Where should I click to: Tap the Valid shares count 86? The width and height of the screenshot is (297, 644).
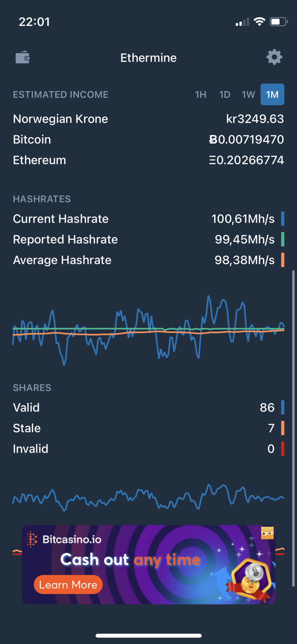(x=267, y=407)
